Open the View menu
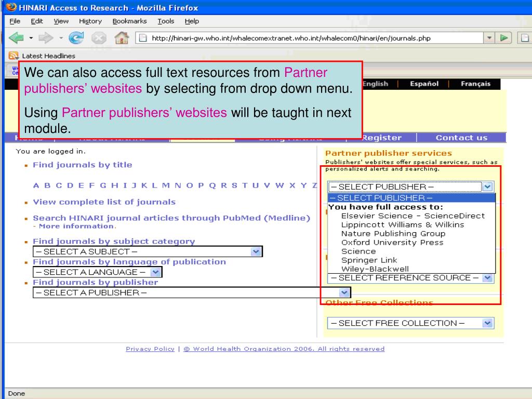This screenshot has height=399, width=532. pyautogui.click(x=61, y=21)
